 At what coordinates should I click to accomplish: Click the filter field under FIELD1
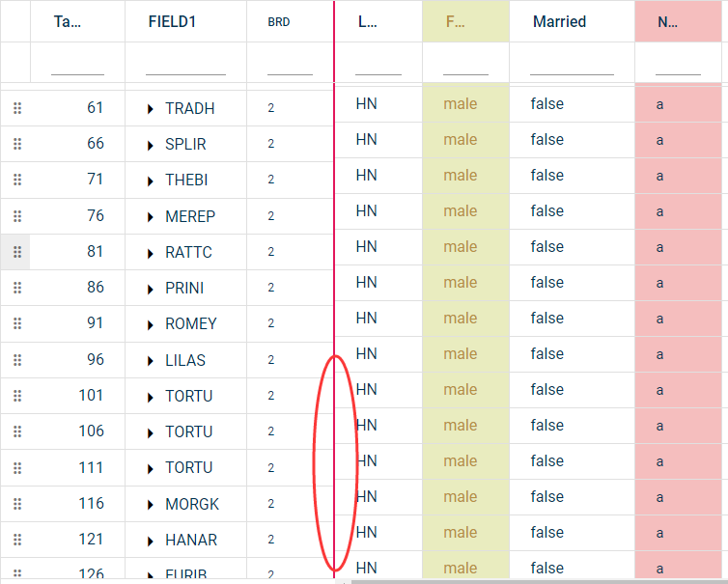[185, 65]
